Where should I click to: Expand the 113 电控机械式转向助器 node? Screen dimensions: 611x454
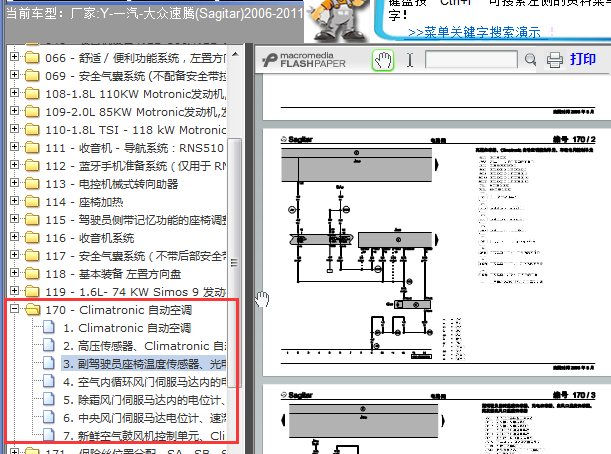pos(14,183)
